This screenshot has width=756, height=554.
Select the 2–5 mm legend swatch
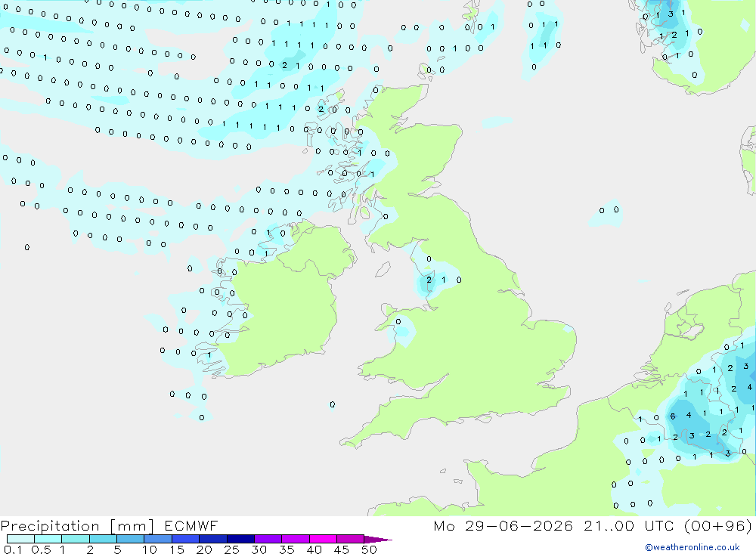click(x=103, y=539)
